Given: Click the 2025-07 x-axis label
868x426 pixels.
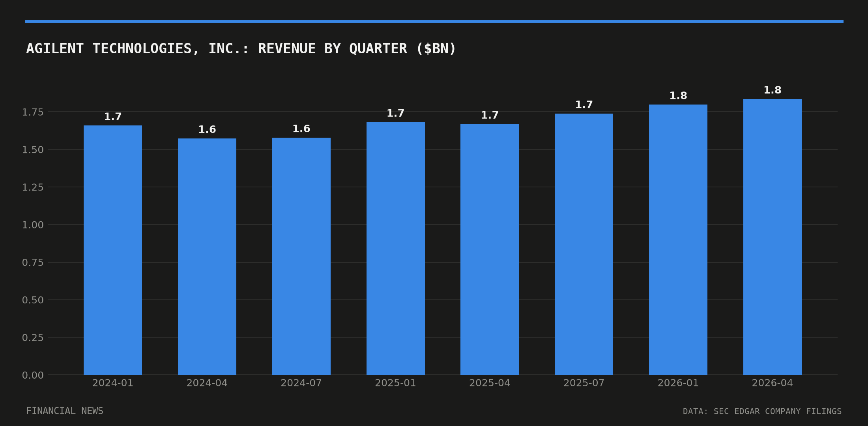Looking at the screenshot, I should pyautogui.click(x=584, y=383).
